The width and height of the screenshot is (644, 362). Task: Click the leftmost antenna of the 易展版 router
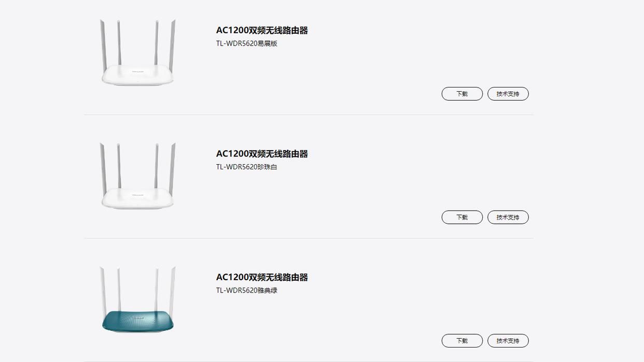103,47
